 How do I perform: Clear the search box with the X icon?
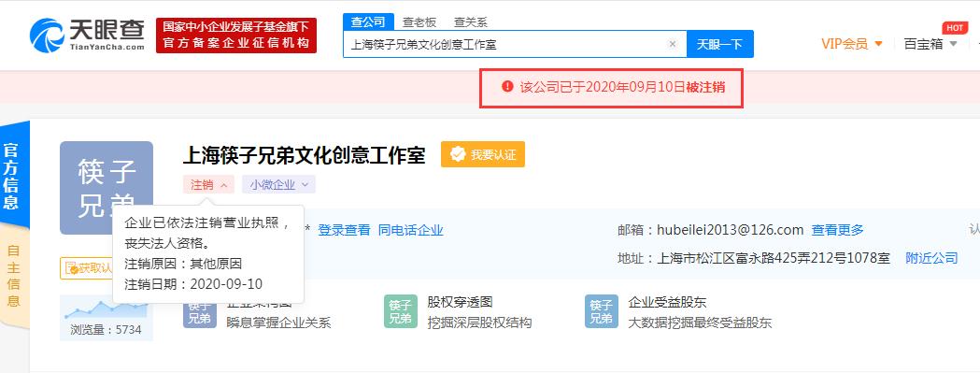pos(673,44)
